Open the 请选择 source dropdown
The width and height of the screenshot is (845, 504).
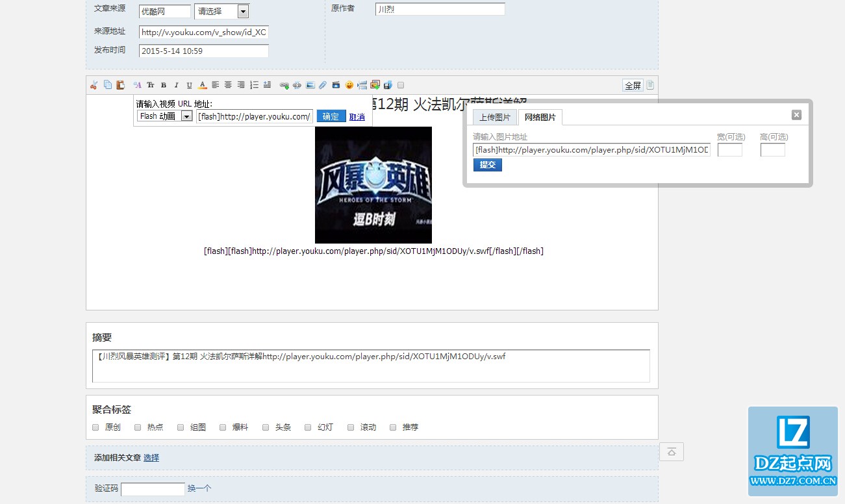(x=221, y=11)
